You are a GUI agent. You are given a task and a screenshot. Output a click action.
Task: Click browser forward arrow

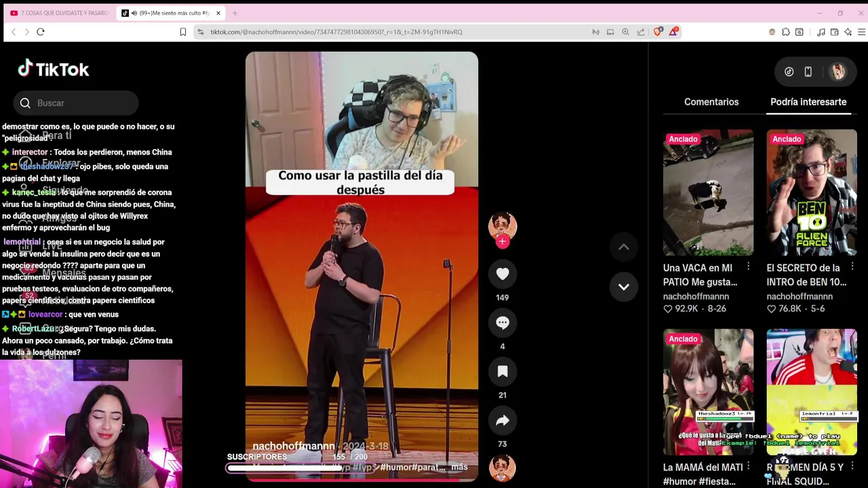point(26,32)
